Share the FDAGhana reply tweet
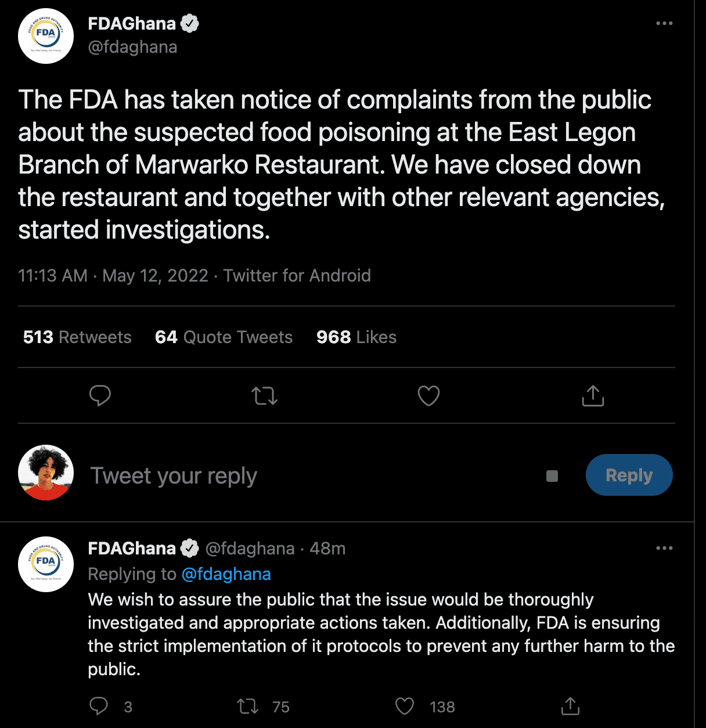This screenshot has height=728, width=706. (570, 706)
